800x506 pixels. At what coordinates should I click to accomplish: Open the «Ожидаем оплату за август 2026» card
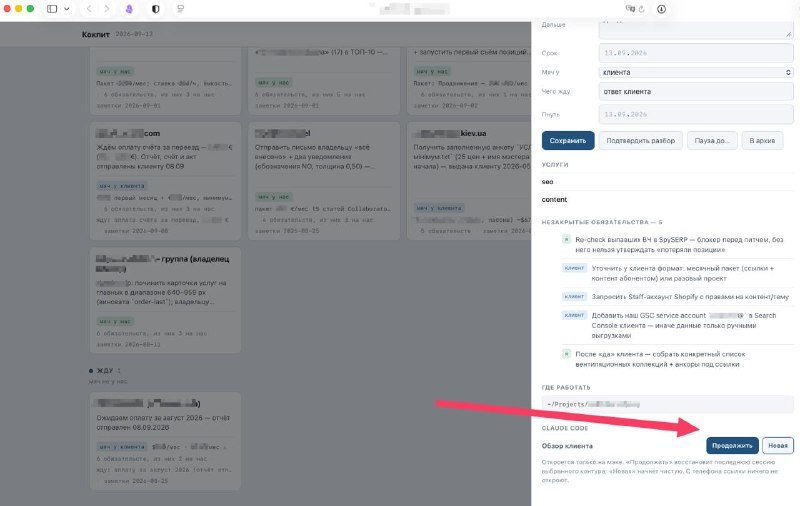(x=165, y=441)
